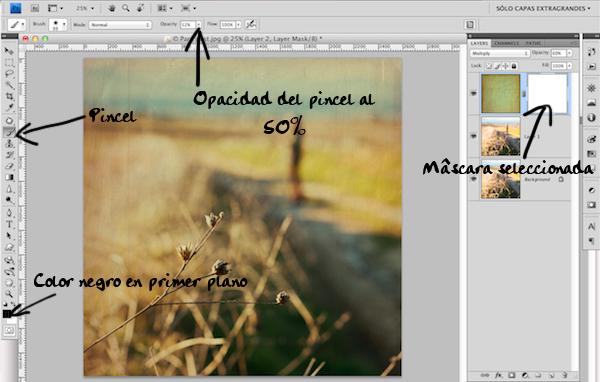Image resolution: width=600 pixels, height=382 pixels.
Task: Click the Link layers button
Action: (x=484, y=375)
